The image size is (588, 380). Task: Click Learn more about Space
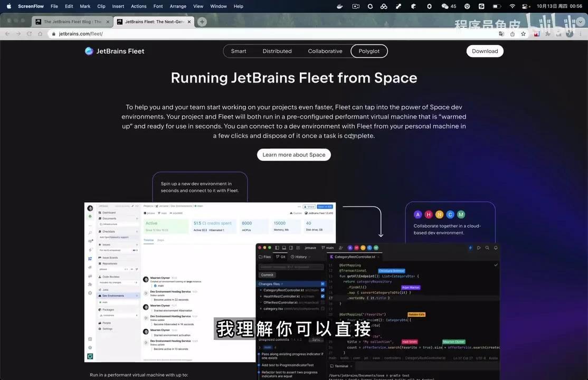[293, 155]
